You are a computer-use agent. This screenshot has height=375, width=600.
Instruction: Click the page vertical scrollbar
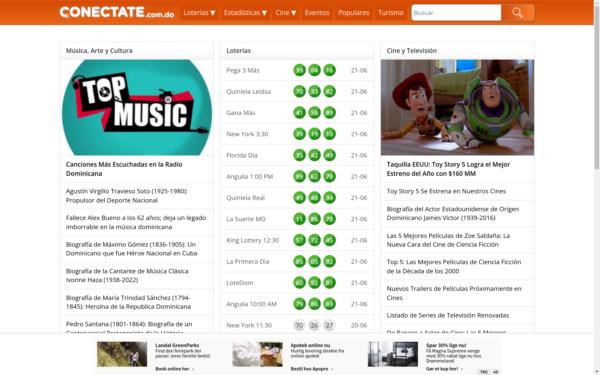click(x=597, y=88)
